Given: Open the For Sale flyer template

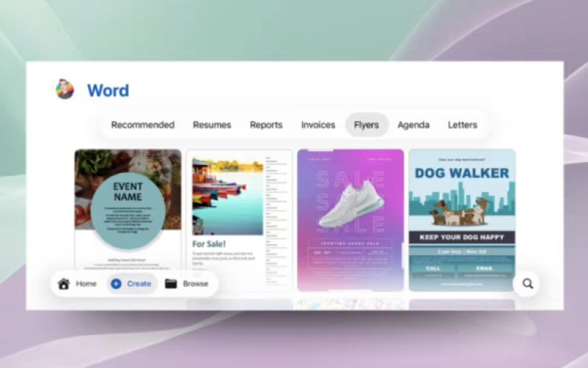Looking at the screenshot, I should (240, 220).
